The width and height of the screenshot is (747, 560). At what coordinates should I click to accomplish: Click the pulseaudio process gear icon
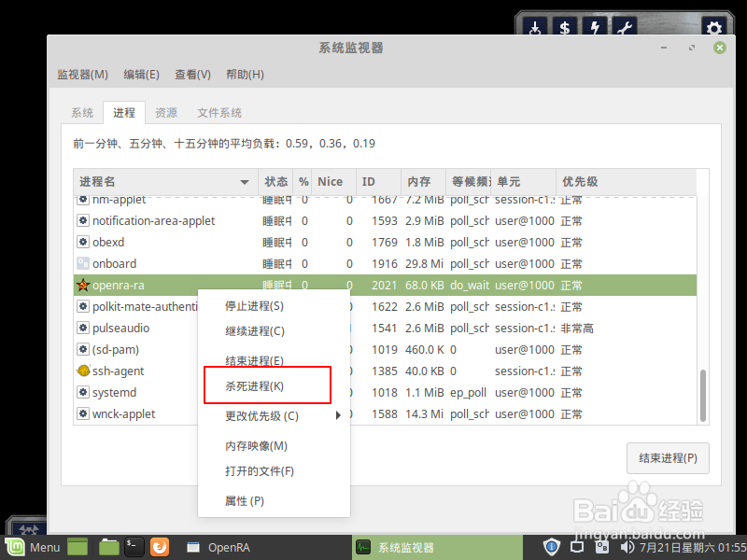click(83, 329)
